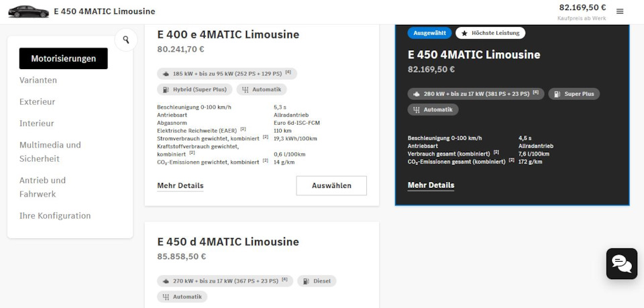Click footnote [2] beside Elektrische Reichweite
644x308 pixels.
pos(243,129)
